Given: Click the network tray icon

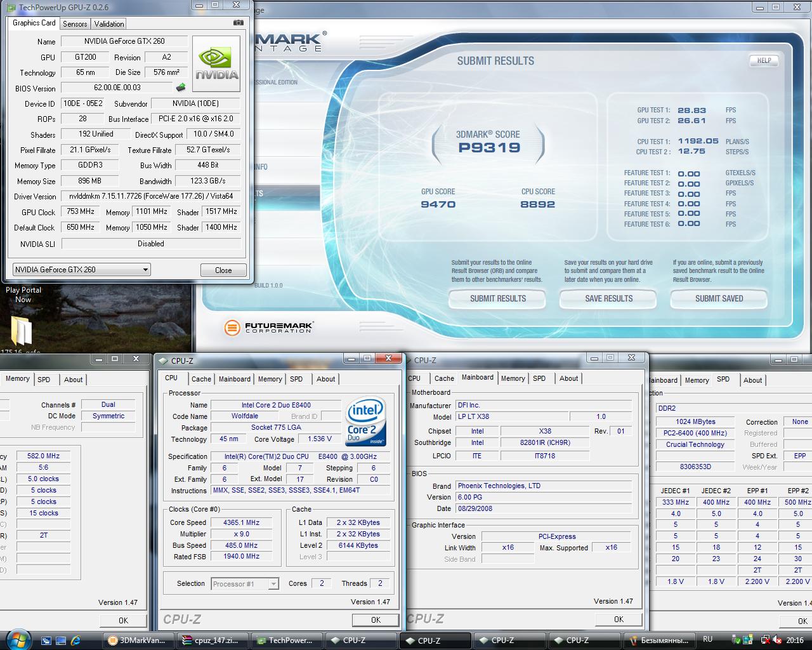Looking at the screenshot, I should 766,640.
